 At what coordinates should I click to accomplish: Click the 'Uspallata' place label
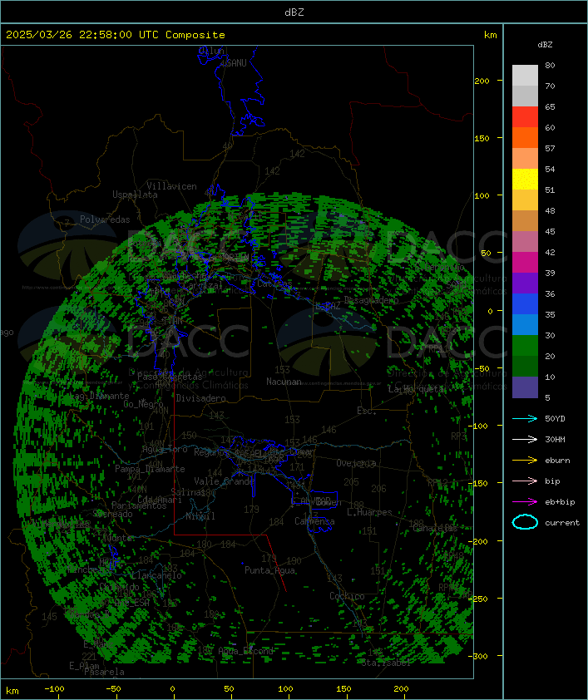click(x=135, y=195)
